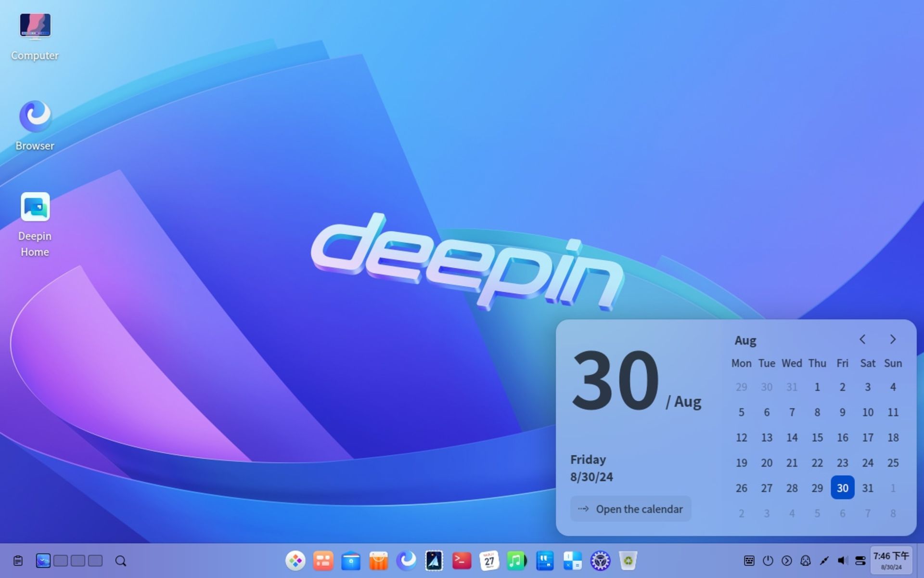This screenshot has height=578, width=924.
Task: Open the Trash in the dock
Action: pos(628,561)
